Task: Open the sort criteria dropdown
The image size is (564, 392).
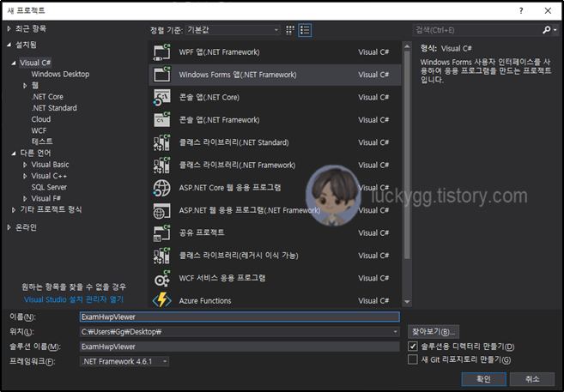Action: pyautogui.click(x=233, y=30)
